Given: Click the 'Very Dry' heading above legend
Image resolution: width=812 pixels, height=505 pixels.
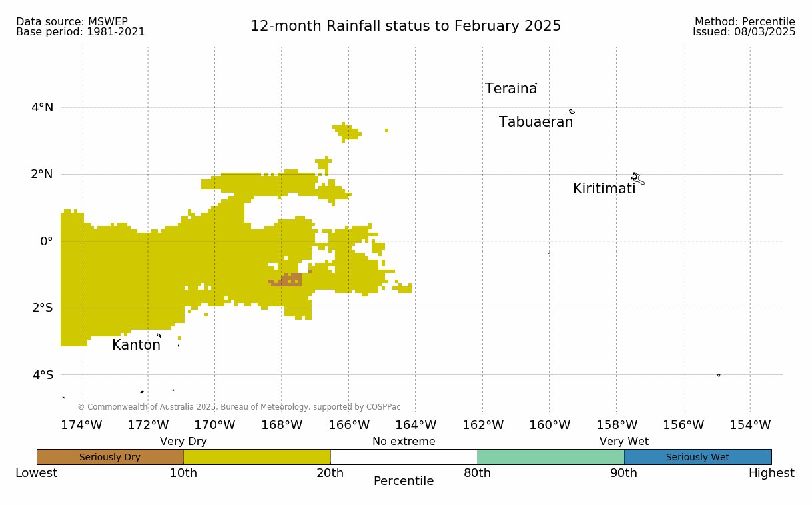Looking at the screenshot, I should 183,442.
